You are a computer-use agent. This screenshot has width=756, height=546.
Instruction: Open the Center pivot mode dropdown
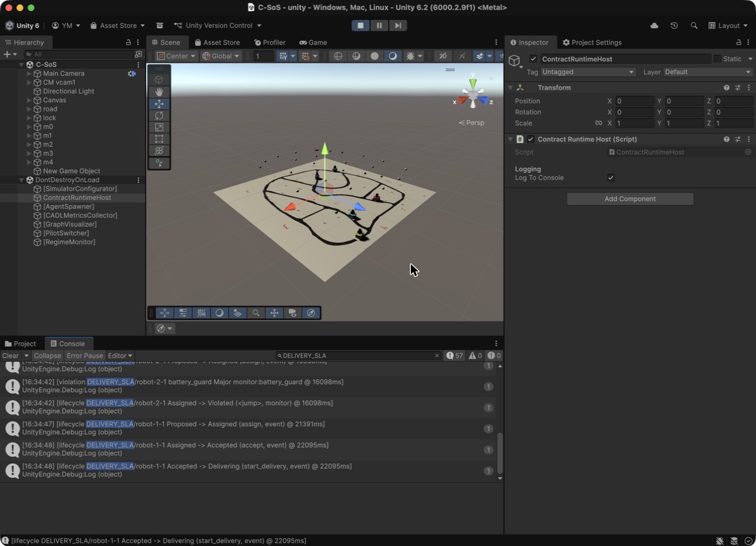click(176, 56)
